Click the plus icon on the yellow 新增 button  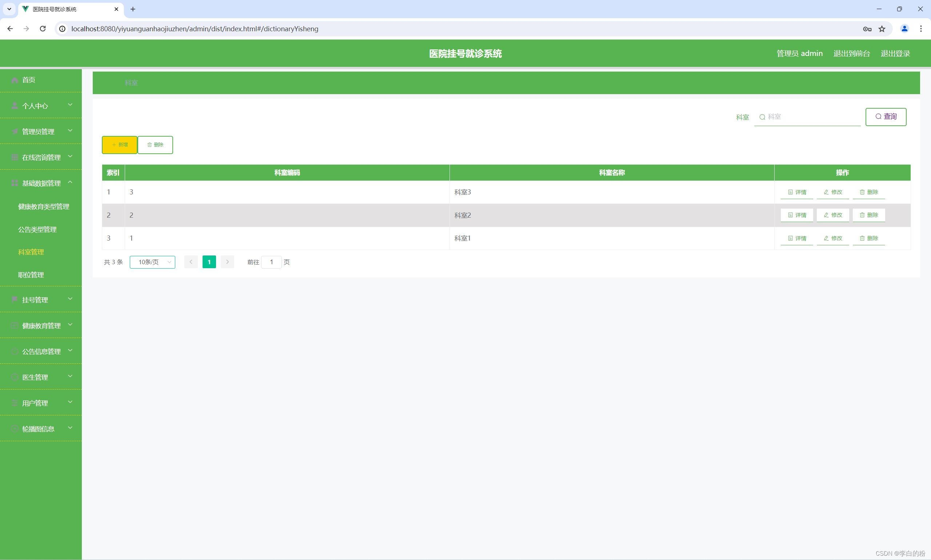click(114, 145)
